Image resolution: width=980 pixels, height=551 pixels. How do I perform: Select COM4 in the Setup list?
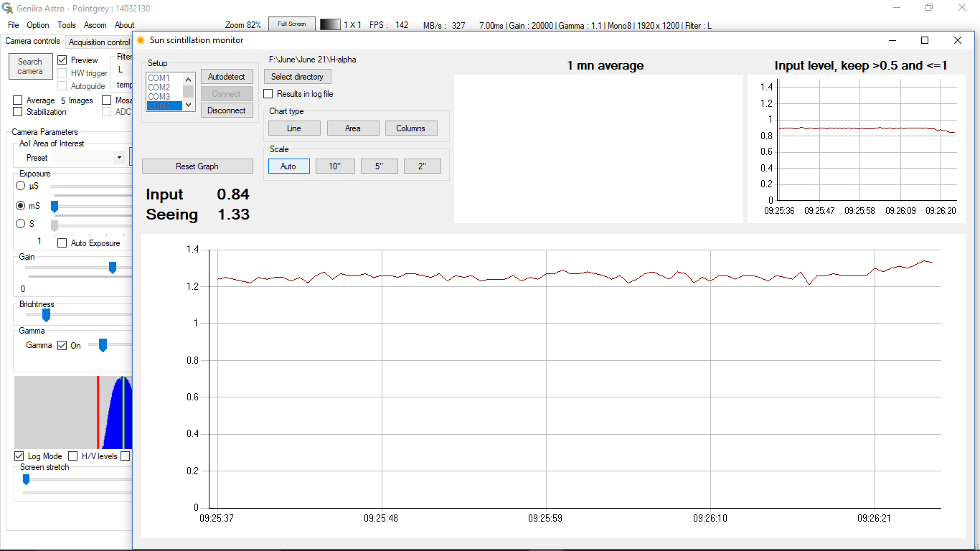tap(164, 105)
